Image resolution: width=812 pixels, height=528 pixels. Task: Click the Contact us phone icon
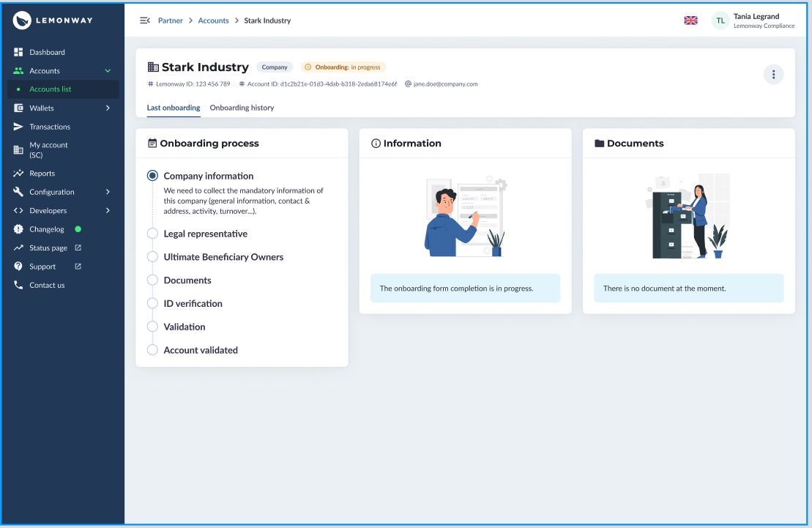tap(18, 285)
